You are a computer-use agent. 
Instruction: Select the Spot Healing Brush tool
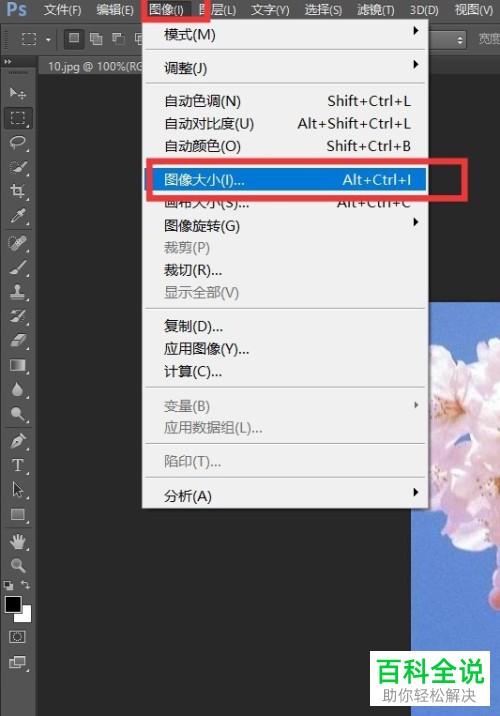(x=18, y=243)
